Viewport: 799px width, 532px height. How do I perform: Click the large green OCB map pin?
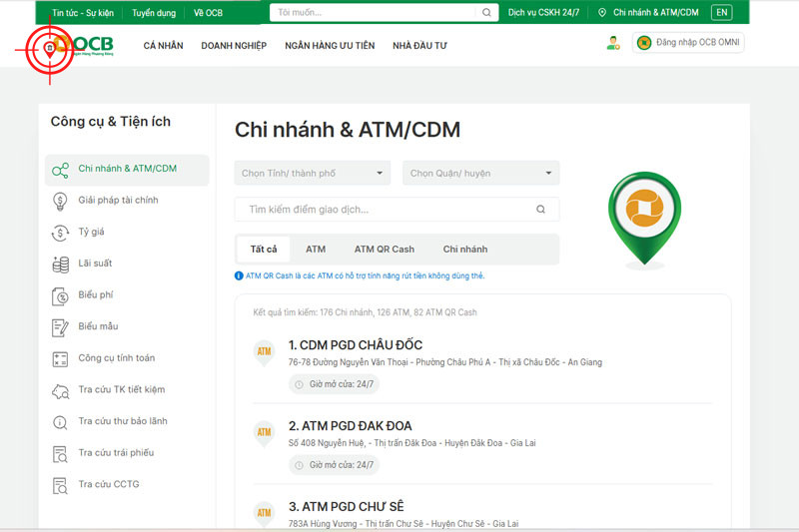pyautogui.click(x=644, y=218)
